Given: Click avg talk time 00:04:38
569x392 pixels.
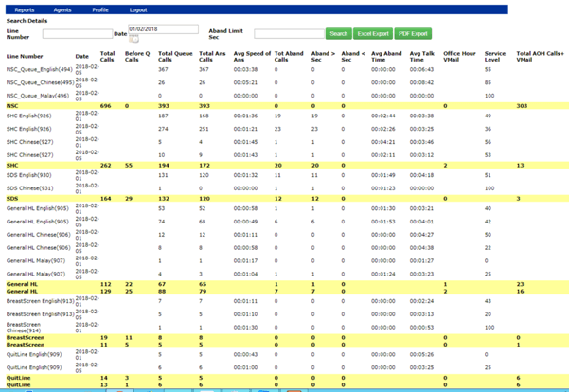Looking at the screenshot, I should (x=421, y=247).
